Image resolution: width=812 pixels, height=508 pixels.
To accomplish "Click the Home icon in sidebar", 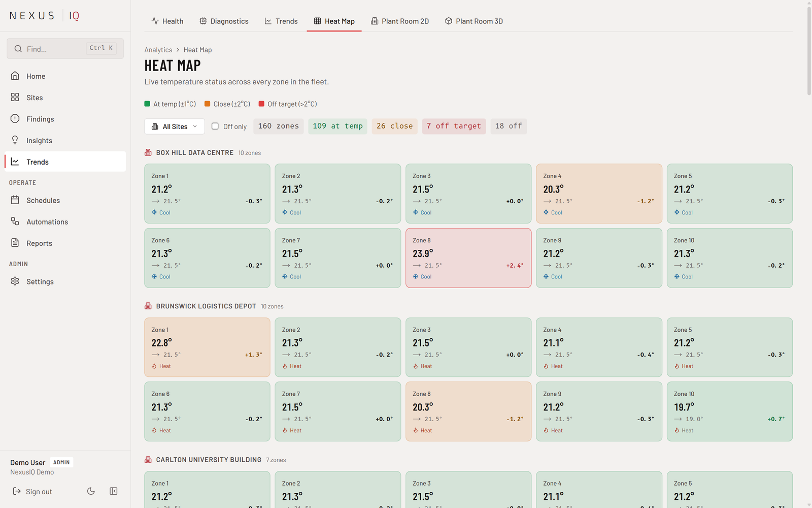I will (x=15, y=76).
